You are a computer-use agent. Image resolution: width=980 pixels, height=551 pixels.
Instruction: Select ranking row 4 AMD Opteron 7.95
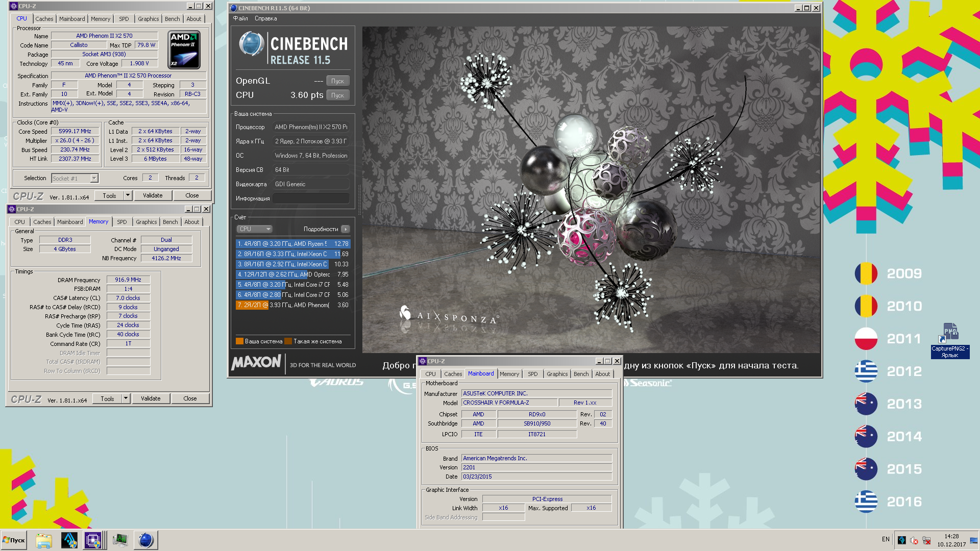coord(293,274)
